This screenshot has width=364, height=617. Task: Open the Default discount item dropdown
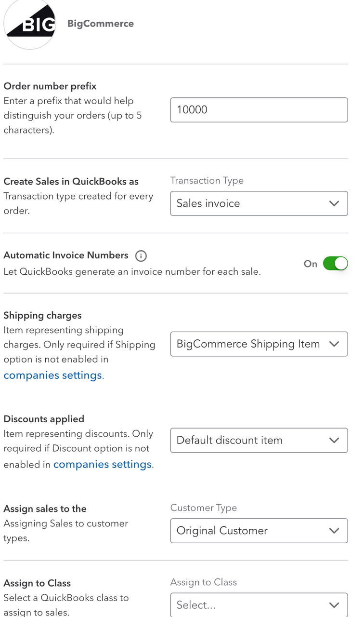pos(259,440)
